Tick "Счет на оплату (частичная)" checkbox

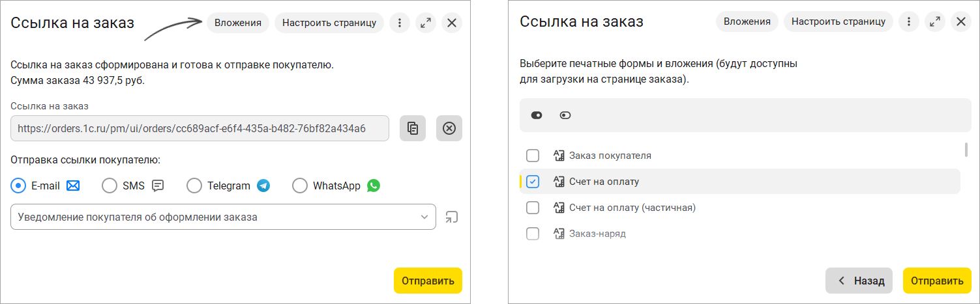[533, 208]
